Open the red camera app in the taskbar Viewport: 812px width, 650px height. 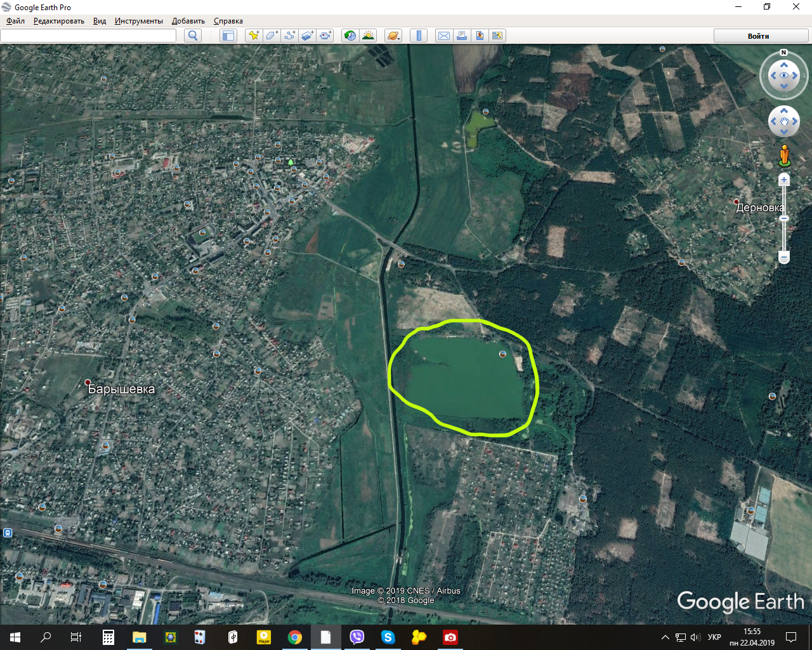click(450, 637)
